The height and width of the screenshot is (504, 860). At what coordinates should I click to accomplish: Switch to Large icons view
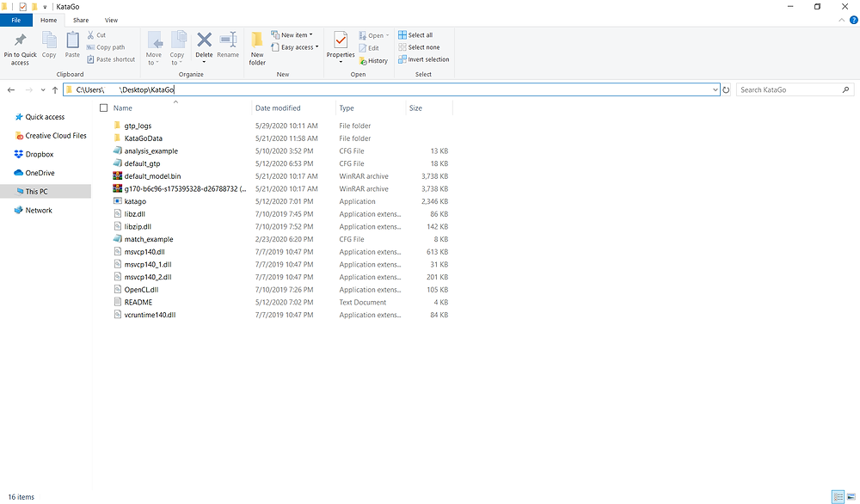coord(851,497)
